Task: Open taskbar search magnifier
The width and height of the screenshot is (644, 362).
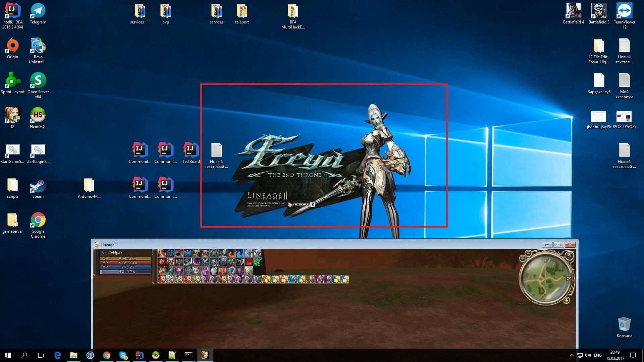Action: pos(24,355)
